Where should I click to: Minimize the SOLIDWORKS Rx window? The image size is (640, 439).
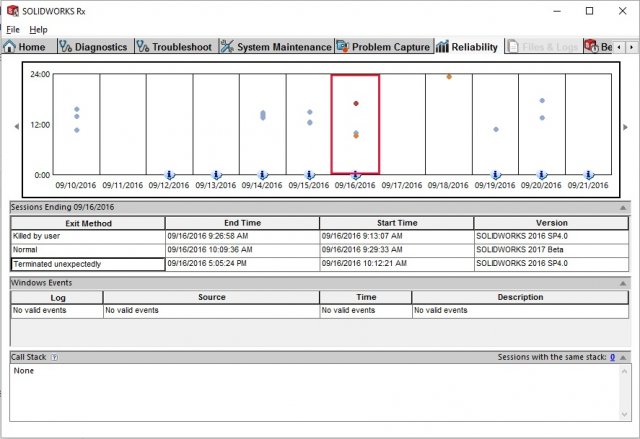pyautogui.click(x=557, y=11)
